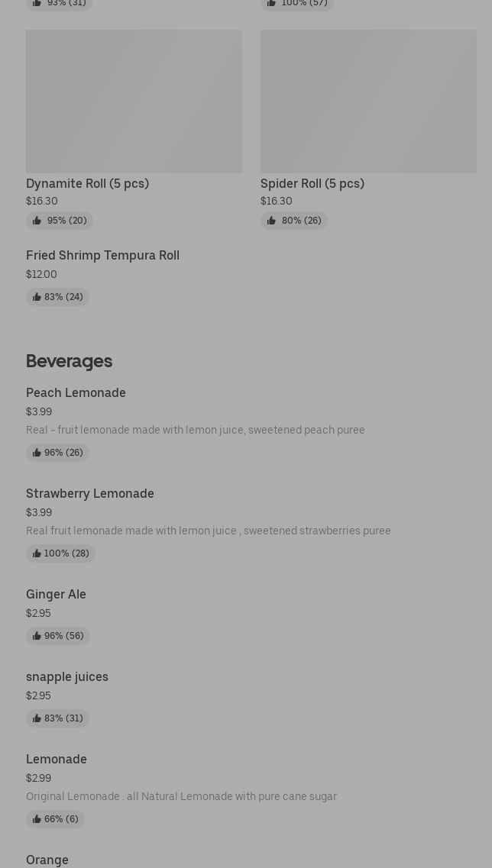Image resolution: width=492 pixels, height=868 pixels.
Task: Click the thumbs-up icon under snapple juices
Action: [x=37, y=718]
